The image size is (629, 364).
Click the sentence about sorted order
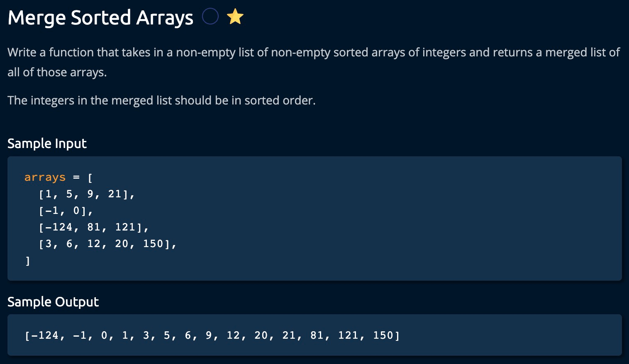click(x=161, y=100)
